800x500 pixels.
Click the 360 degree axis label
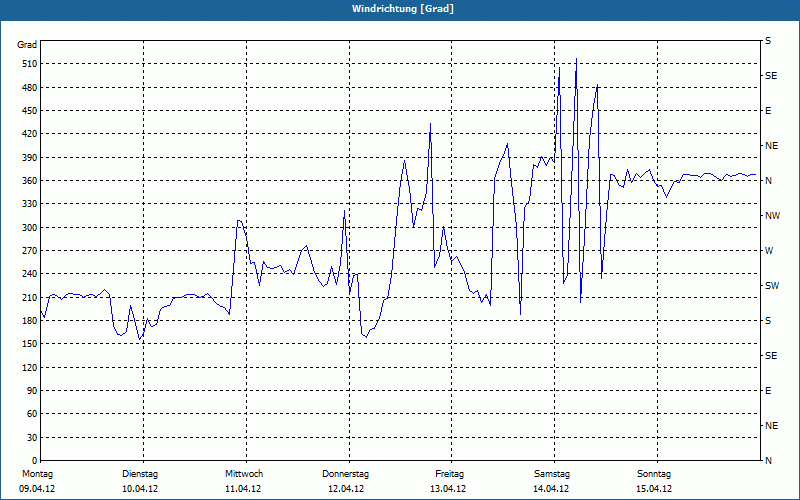[29, 181]
